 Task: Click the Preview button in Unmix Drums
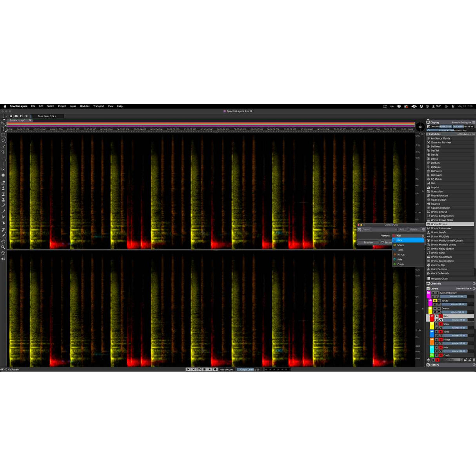(x=369, y=242)
